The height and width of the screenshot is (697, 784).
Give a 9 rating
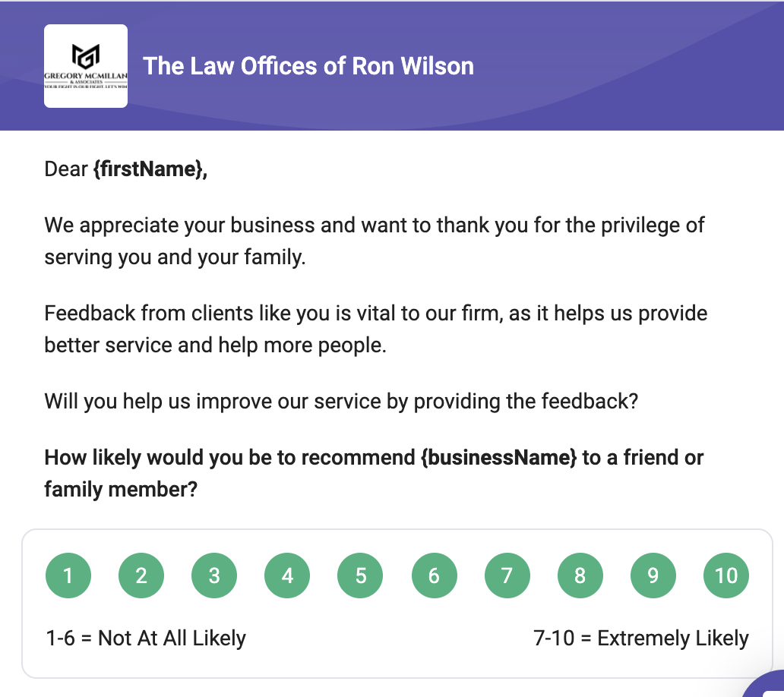653,576
